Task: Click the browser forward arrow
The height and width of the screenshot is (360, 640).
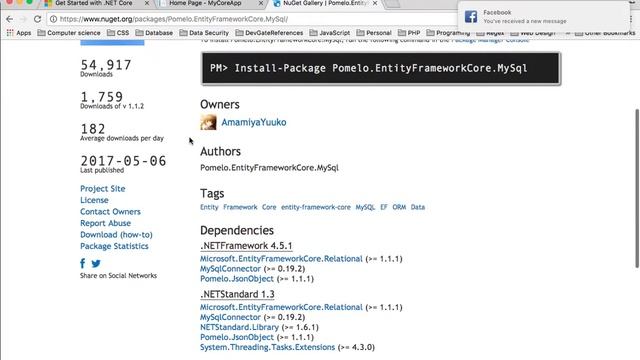Action: click(x=23, y=19)
